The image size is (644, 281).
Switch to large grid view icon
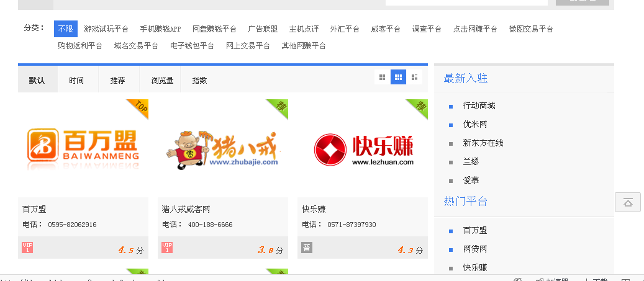(383, 77)
